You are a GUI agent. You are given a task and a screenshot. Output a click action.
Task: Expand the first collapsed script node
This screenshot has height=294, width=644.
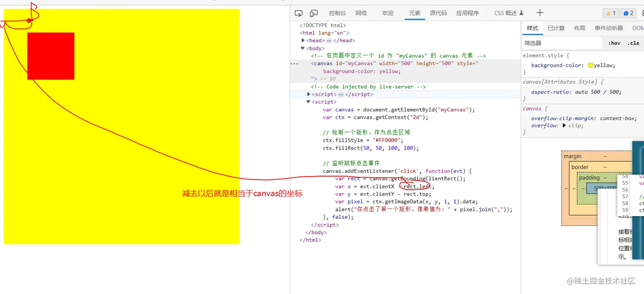coord(309,94)
